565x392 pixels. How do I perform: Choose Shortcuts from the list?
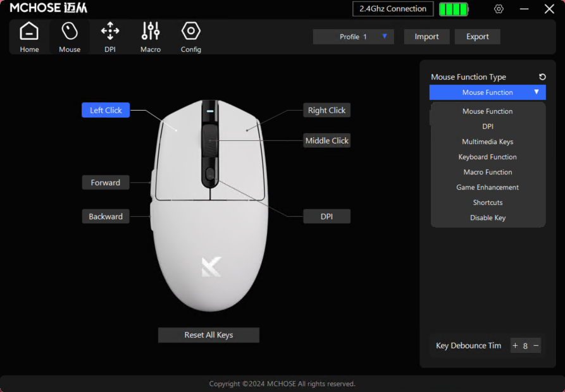[x=488, y=202]
